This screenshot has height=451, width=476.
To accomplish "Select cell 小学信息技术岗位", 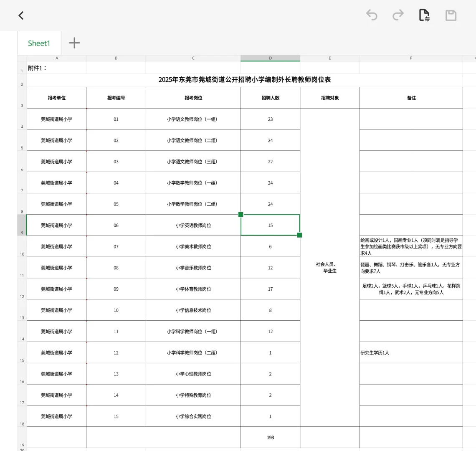I will coord(193,310).
